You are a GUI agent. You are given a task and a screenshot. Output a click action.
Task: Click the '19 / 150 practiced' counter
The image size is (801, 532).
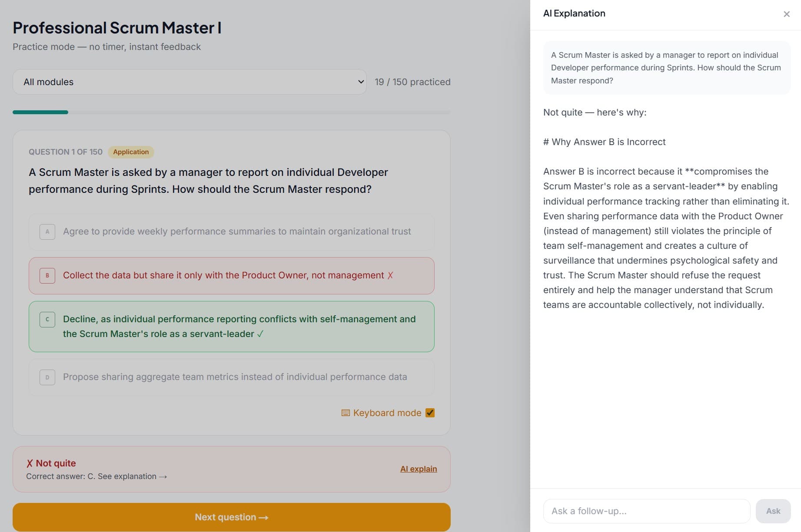point(412,82)
